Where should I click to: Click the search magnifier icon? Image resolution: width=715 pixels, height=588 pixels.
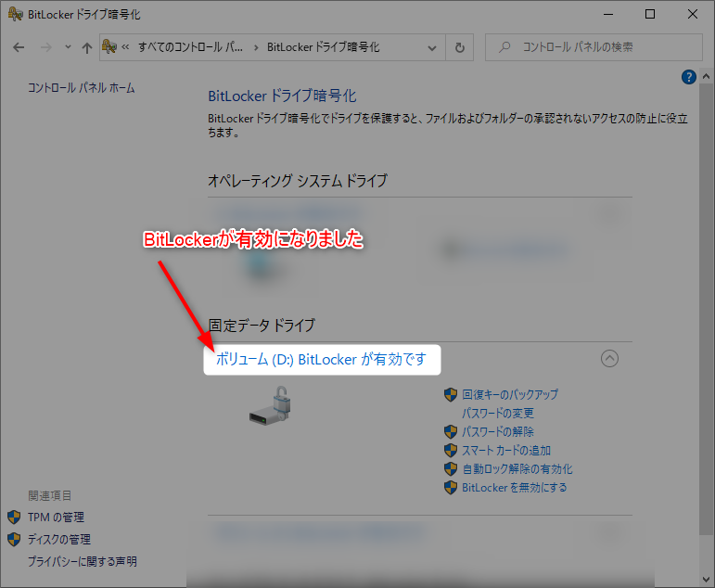point(504,47)
